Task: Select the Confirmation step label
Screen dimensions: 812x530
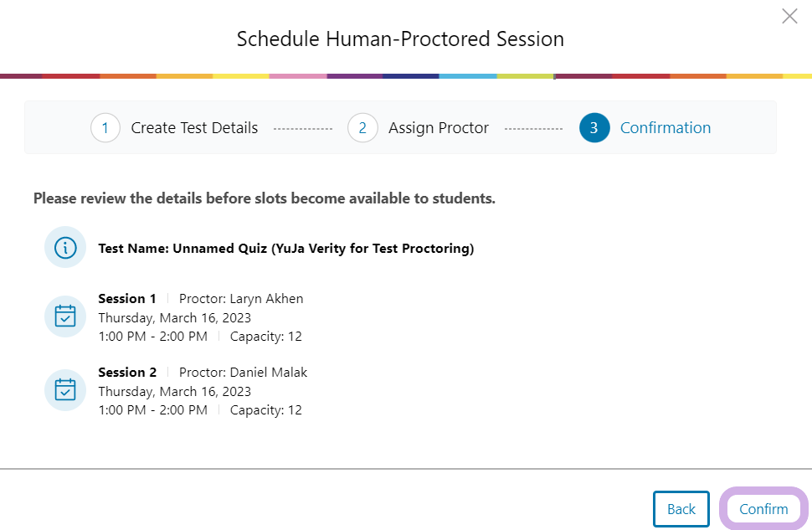Action: 666,128
